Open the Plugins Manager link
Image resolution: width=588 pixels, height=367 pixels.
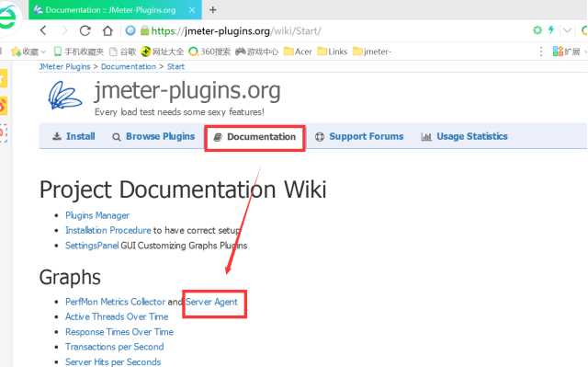tap(97, 215)
